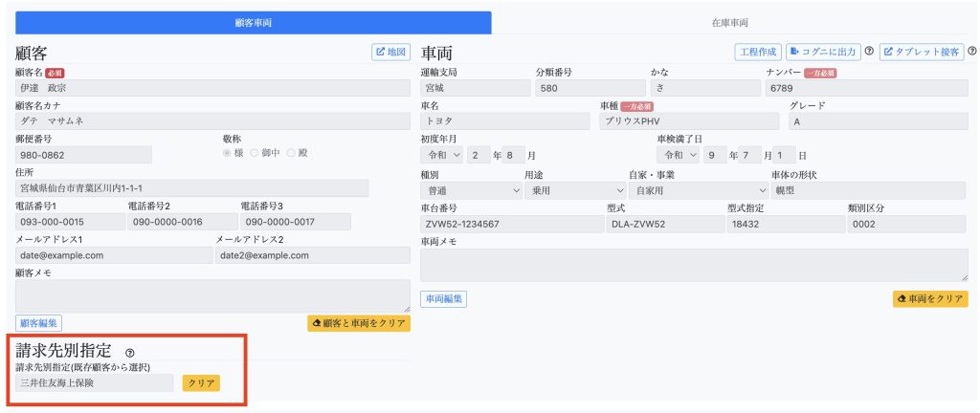Open the 用途 dropdown showing 乗用
Image resolution: width=980 pixels, height=413 pixels.
574,190
